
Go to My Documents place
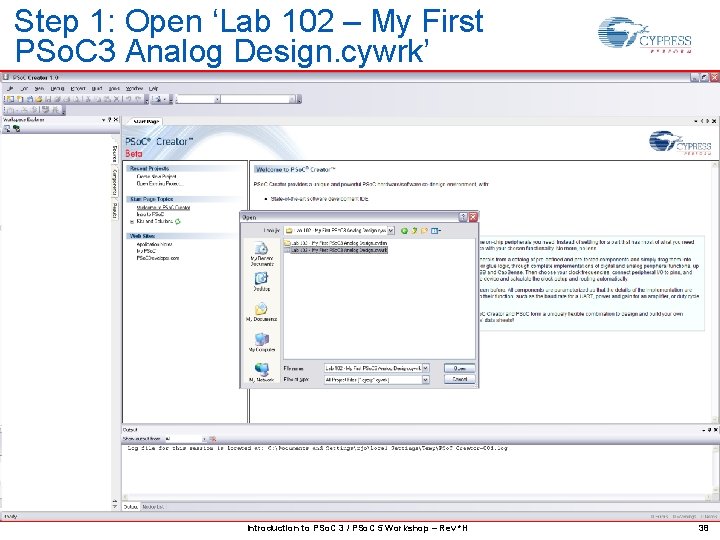pos(262,312)
